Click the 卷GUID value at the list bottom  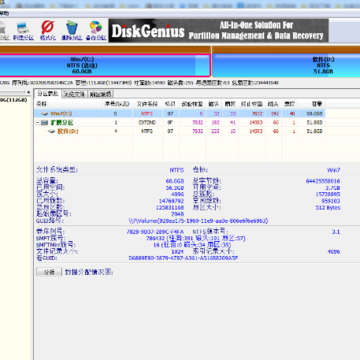183,258
